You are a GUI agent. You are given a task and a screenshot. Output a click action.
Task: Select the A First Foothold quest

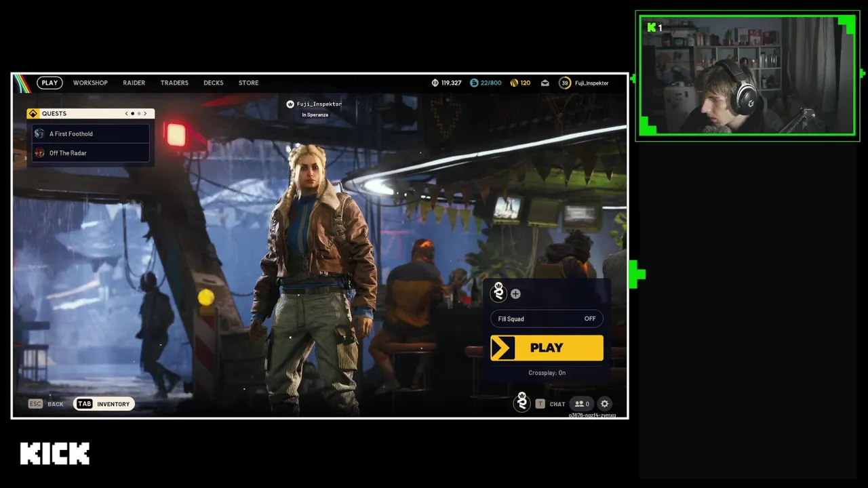coord(90,134)
